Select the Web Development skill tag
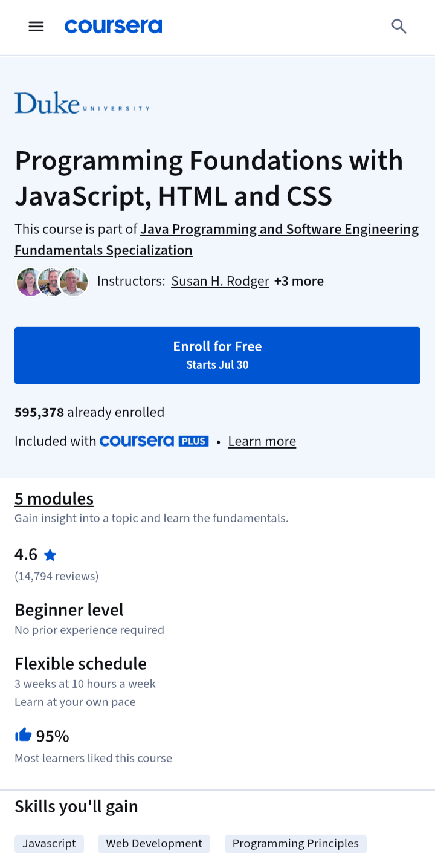 point(154,844)
